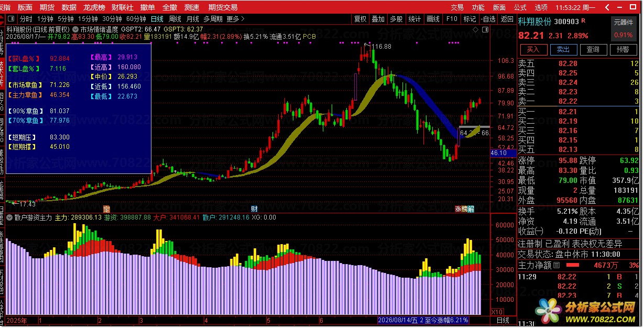
Task: Click the 解 marker near the chart bottom
Action: click(471, 209)
